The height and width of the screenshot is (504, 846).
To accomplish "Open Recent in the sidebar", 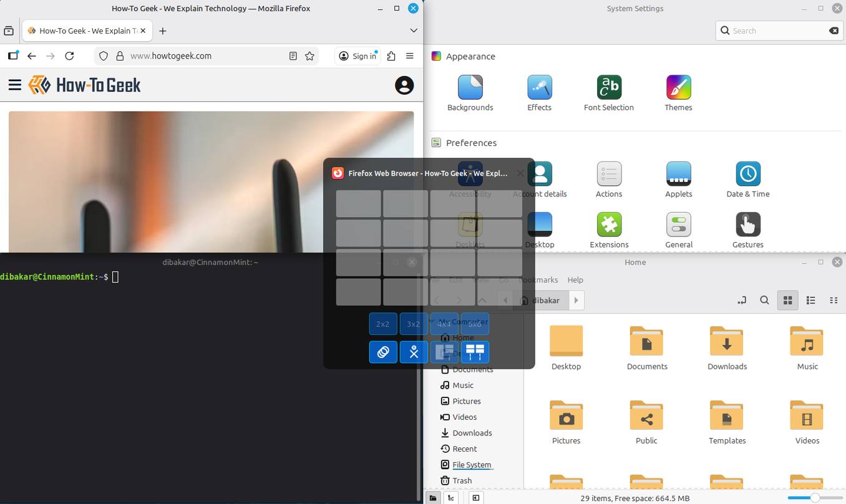I will click(465, 448).
